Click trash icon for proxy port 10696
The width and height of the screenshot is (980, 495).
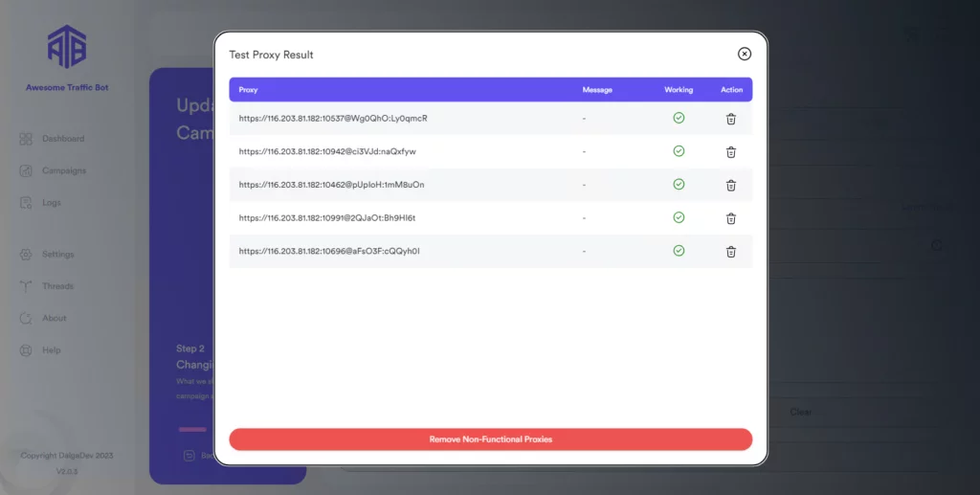tap(731, 252)
